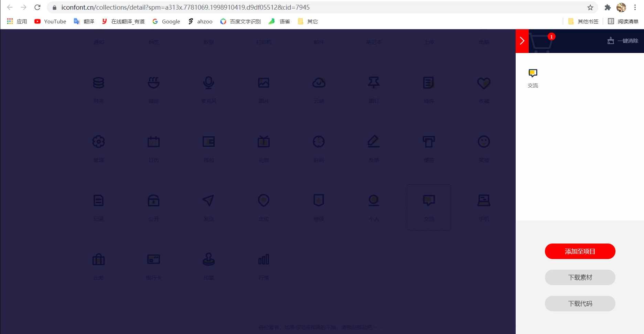Click the 下载代码 button
The image size is (644, 334).
pos(580,304)
